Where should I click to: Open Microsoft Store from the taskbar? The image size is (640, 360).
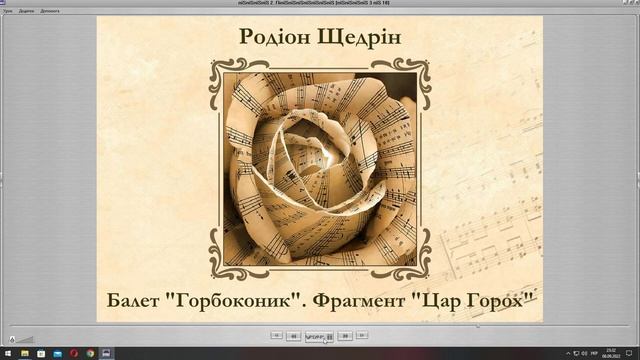click(x=41, y=353)
